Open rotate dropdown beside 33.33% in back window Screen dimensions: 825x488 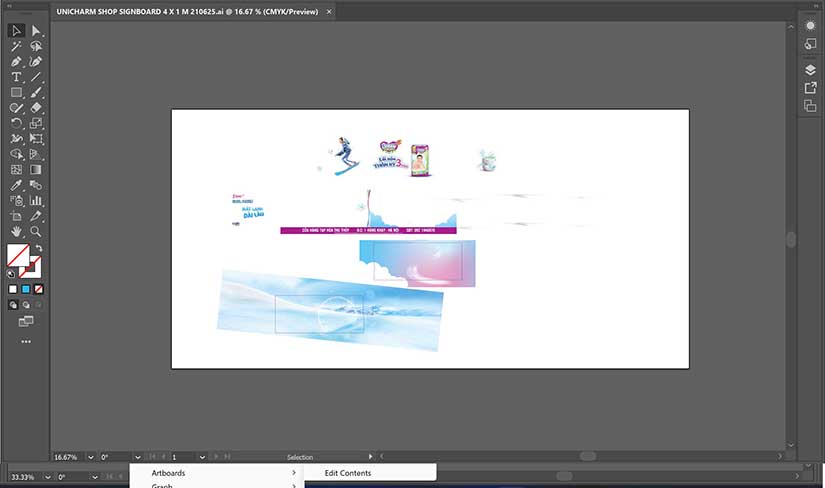point(95,477)
